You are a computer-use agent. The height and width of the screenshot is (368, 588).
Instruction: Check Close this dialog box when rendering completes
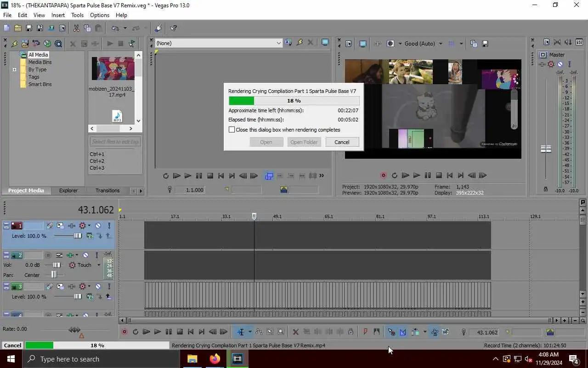click(232, 130)
